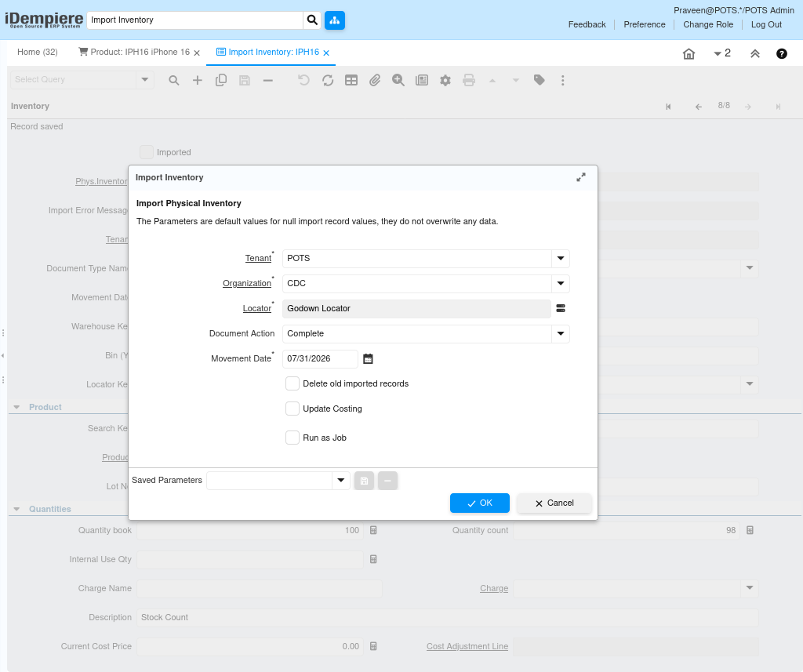Click the Report toolbar icon
803x672 pixels.
(422, 81)
